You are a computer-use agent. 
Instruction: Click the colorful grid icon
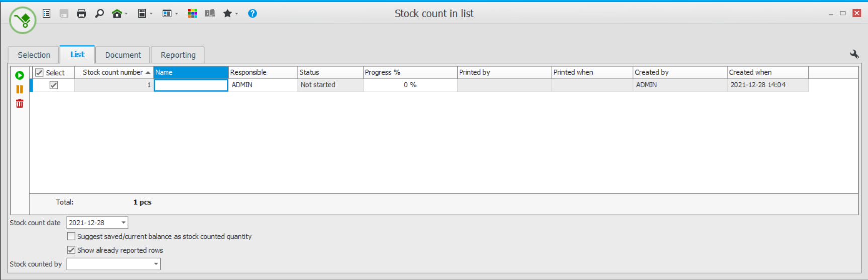pyautogui.click(x=192, y=14)
